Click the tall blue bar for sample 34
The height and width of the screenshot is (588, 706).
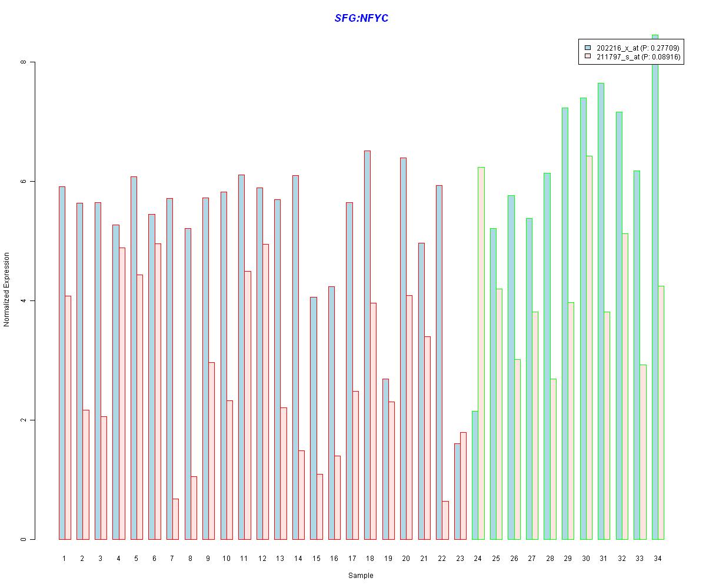655,287
